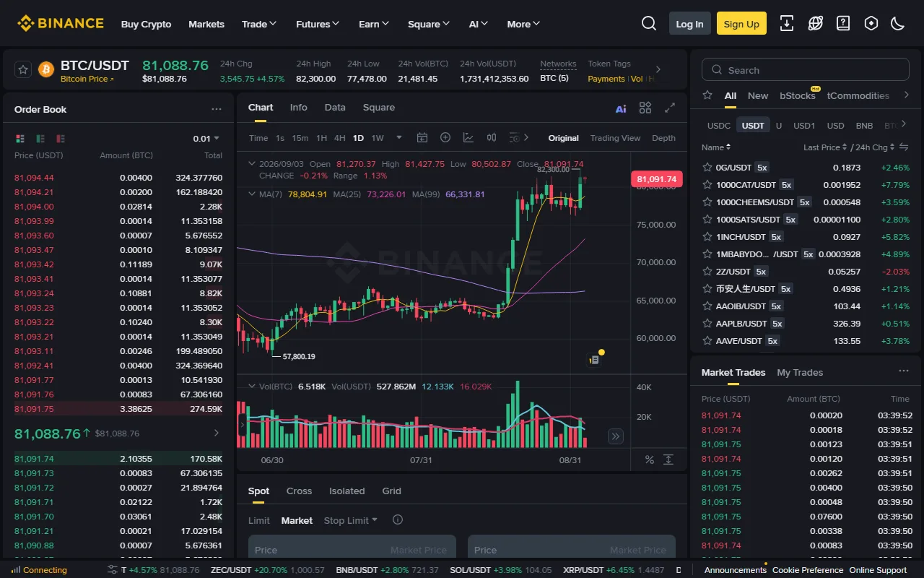The image size is (924, 578).
Task: Favorite the AAVE/USDT row star
Action: 707,341
